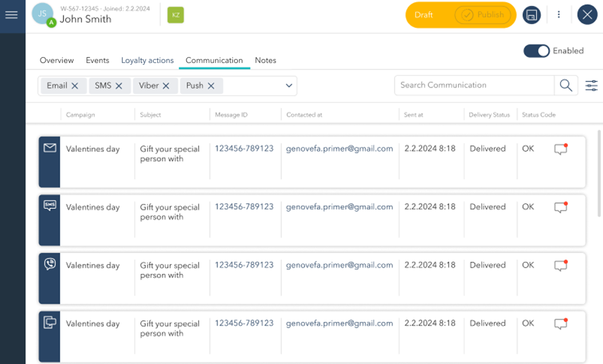Open the Loyalty actions tab
This screenshot has height=364, width=603.
[x=148, y=61]
